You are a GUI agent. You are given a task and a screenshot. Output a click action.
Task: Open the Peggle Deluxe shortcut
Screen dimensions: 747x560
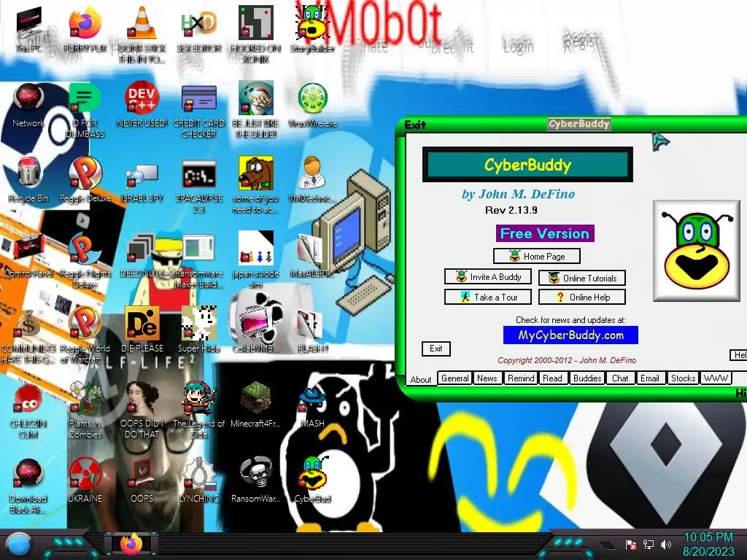pyautogui.click(x=85, y=180)
